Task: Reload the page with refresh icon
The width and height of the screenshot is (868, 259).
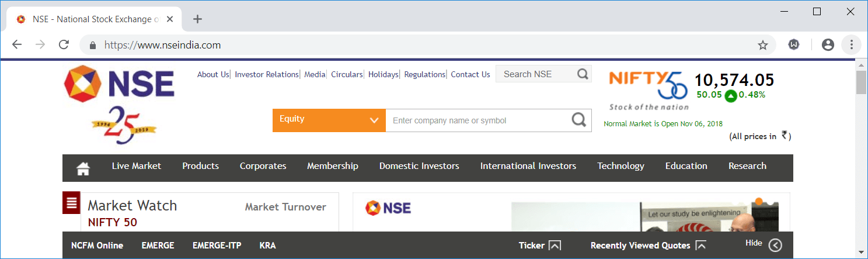Action: click(64, 44)
